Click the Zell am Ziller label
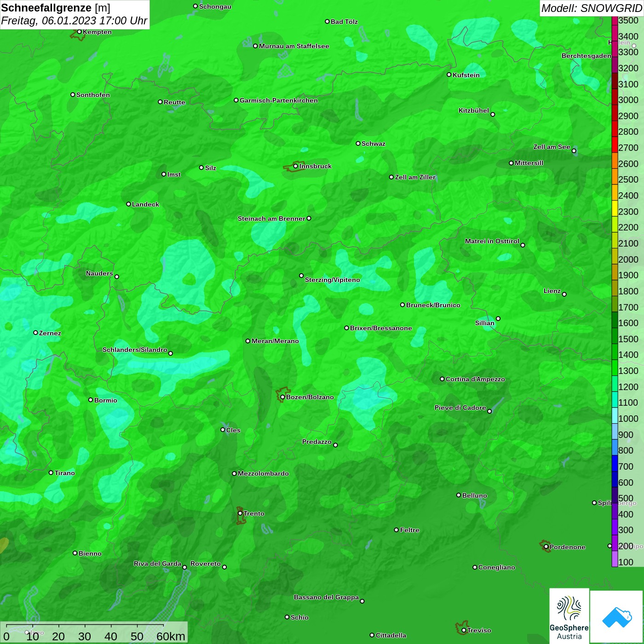The width and height of the screenshot is (644, 644). click(x=415, y=177)
